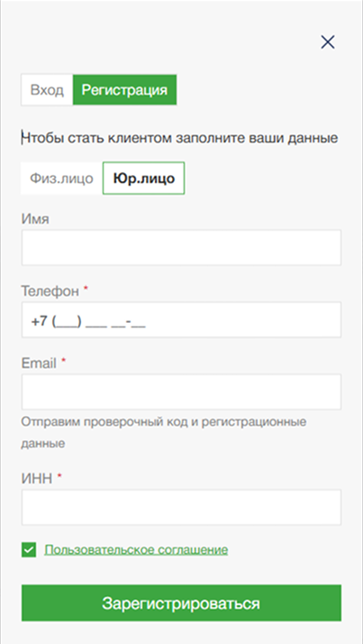This screenshot has height=644, width=363.
Task: Open the Пользовательское соглашение link
Action: point(136,550)
